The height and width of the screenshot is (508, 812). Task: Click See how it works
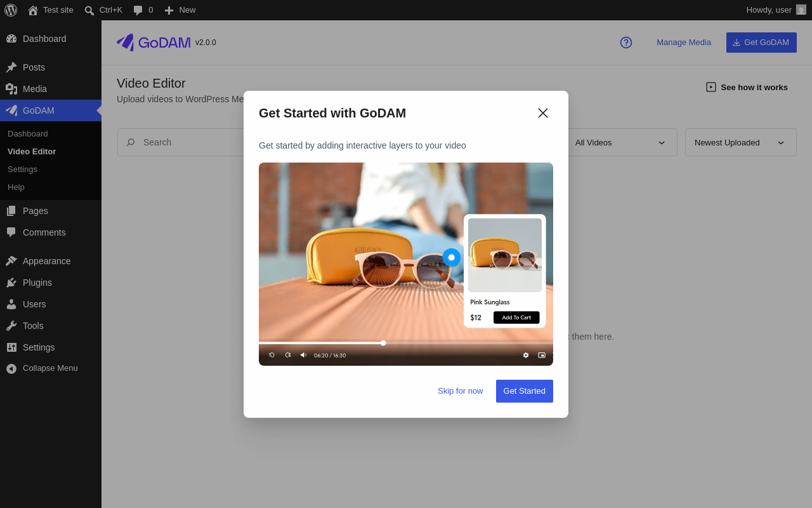pos(747,87)
